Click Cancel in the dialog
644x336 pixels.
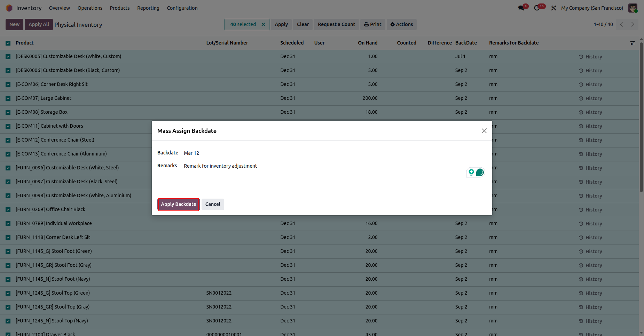pos(213,204)
